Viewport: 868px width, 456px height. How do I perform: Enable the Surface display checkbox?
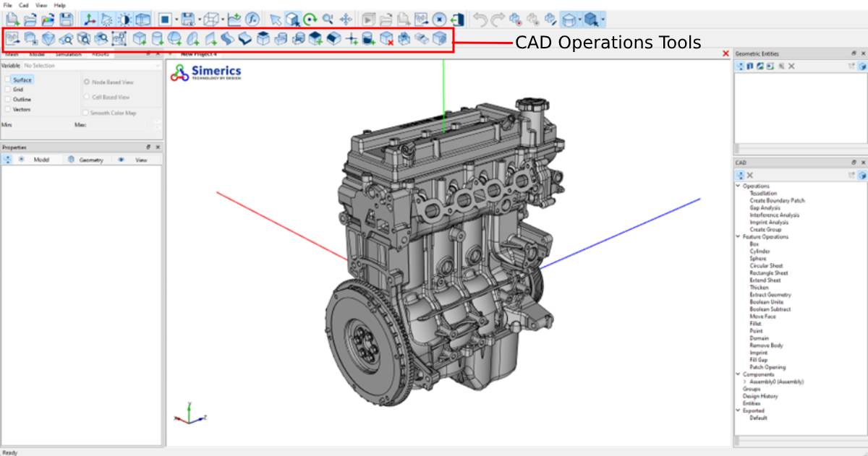[x=8, y=79]
